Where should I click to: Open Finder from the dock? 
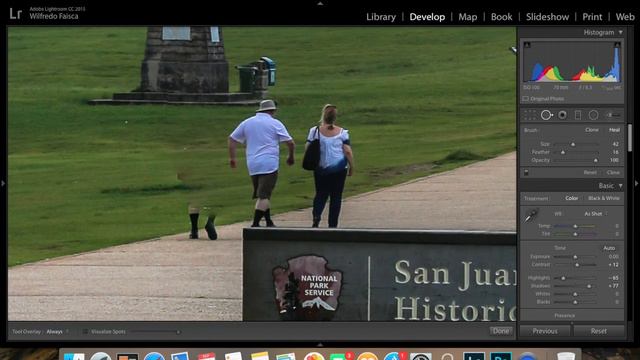74,356
